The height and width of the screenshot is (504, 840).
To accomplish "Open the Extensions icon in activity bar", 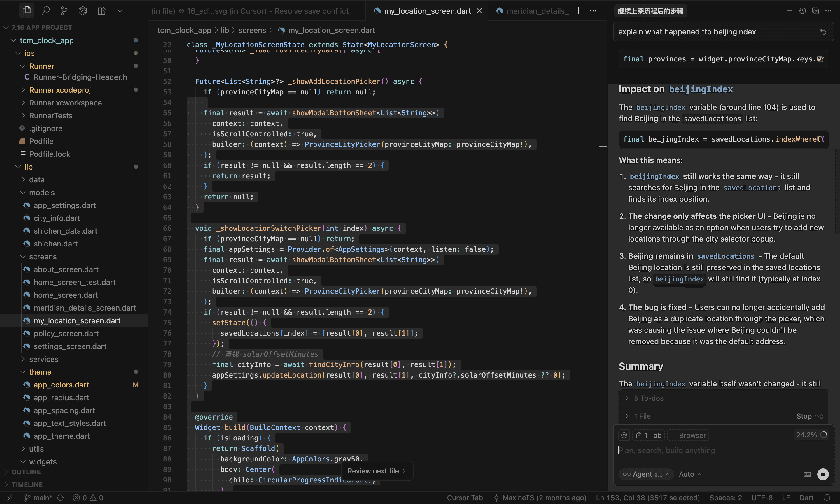I will 101,11.
